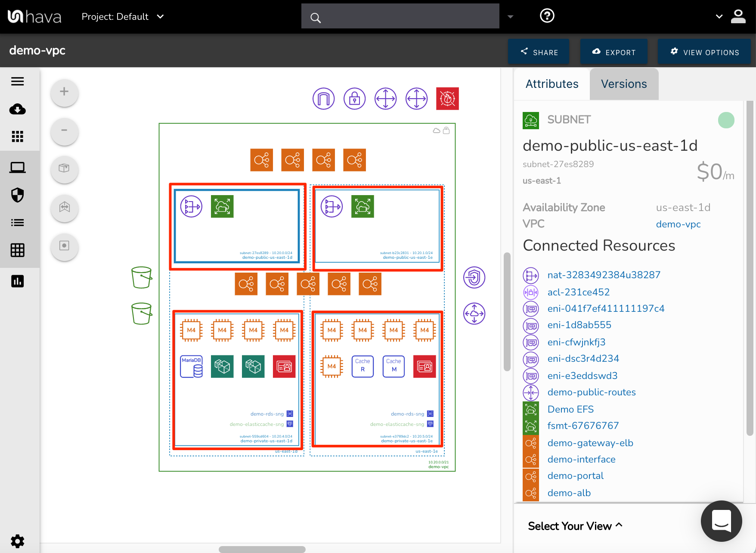This screenshot has height=553, width=756.
Task: Click the EXPORT button
Action: click(613, 52)
